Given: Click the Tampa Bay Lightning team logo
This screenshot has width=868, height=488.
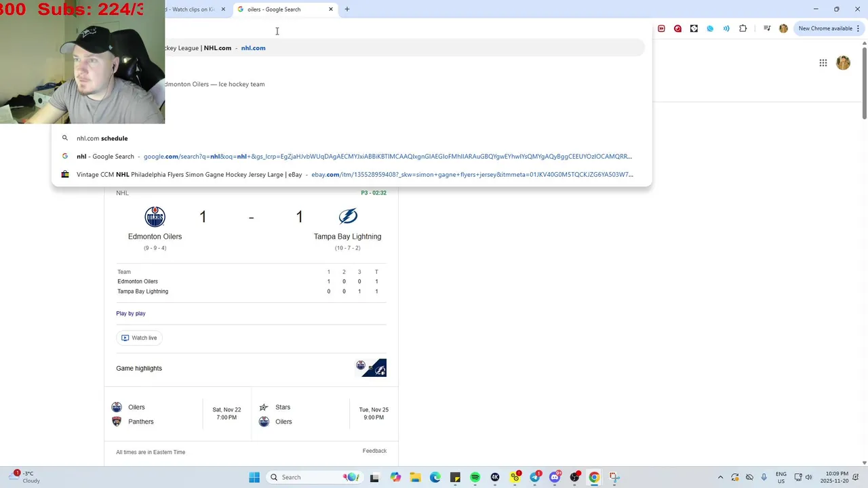Looking at the screenshot, I should [348, 216].
